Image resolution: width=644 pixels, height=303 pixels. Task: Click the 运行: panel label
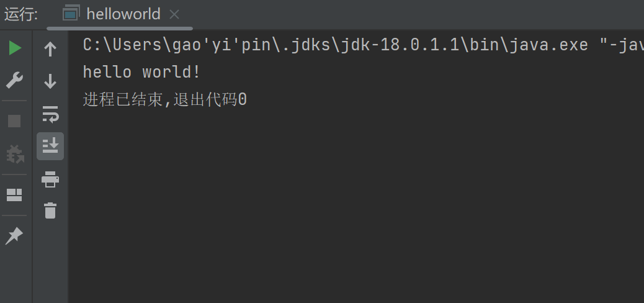point(21,14)
